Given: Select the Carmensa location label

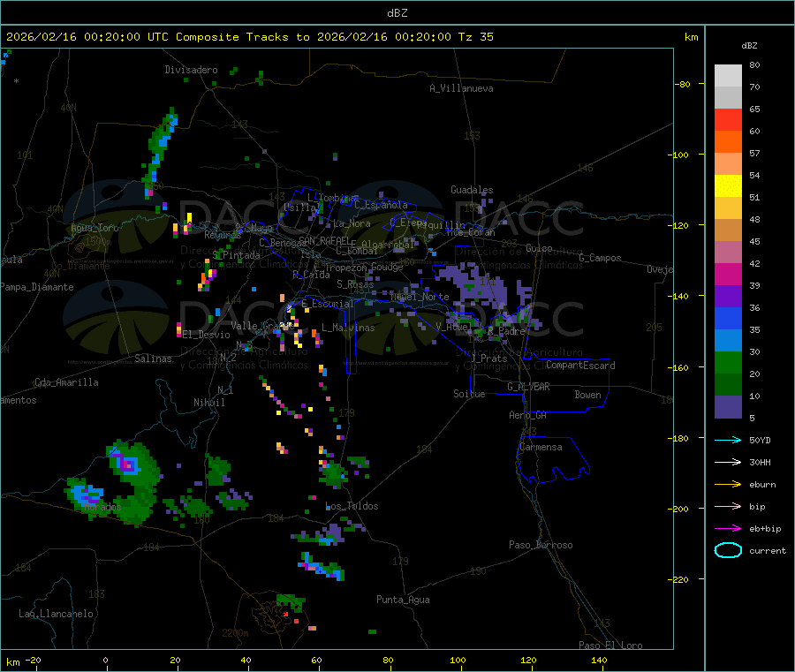Looking at the screenshot, I should coord(541,447).
